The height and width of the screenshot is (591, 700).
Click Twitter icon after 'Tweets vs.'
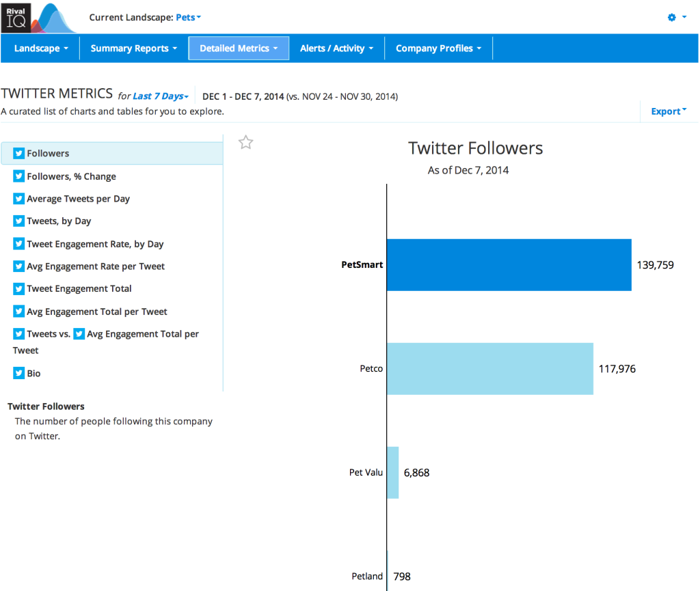(79, 333)
